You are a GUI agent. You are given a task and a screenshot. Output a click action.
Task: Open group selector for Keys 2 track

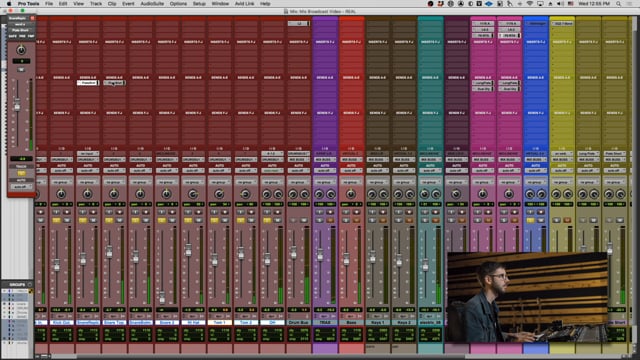404,182
